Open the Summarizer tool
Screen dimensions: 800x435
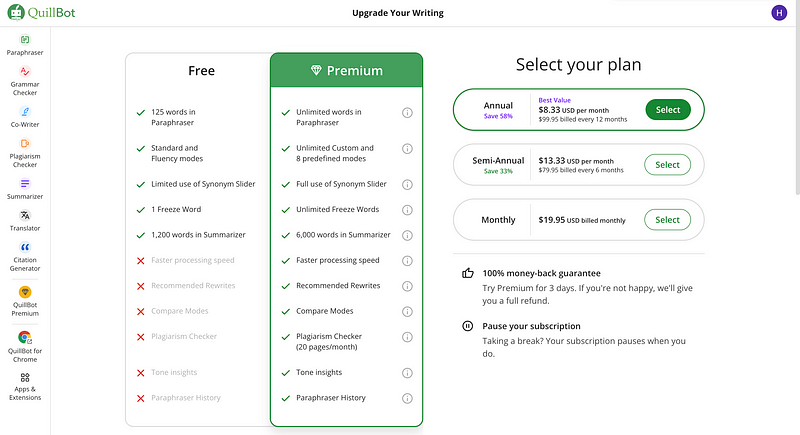tap(24, 189)
